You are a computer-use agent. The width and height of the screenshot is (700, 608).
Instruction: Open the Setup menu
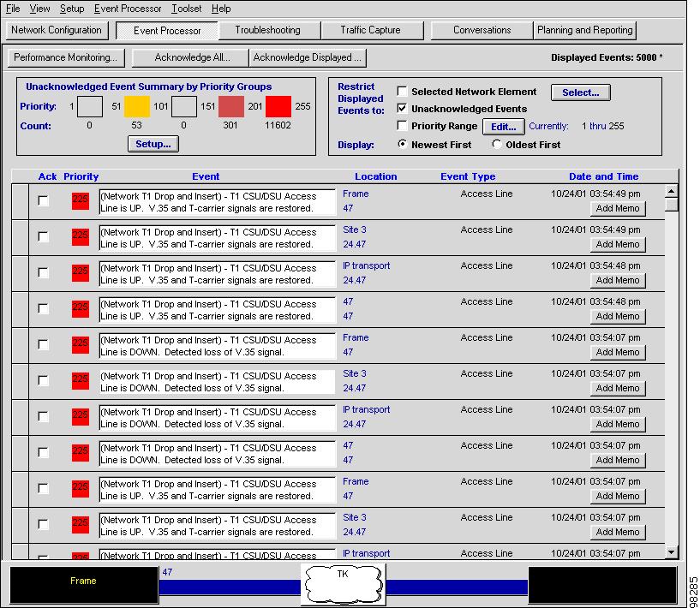72,9
